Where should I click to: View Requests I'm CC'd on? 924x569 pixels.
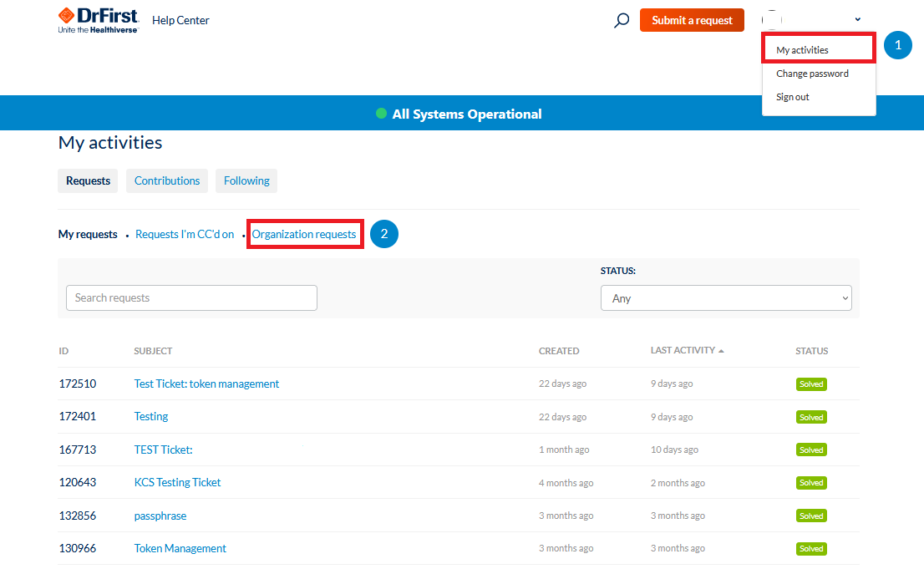(x=185, y=235)
